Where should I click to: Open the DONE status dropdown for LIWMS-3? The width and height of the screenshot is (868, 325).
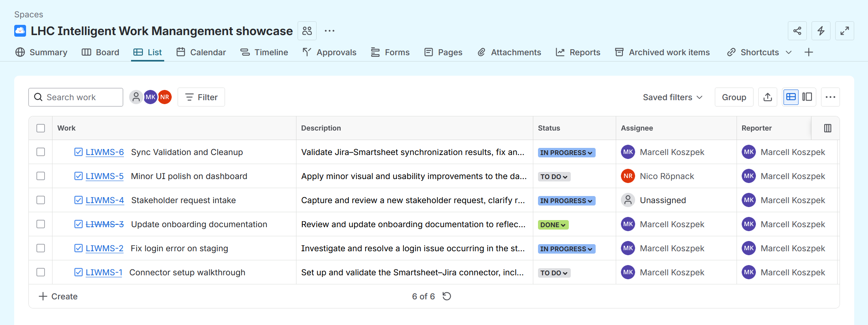(553, 225)
